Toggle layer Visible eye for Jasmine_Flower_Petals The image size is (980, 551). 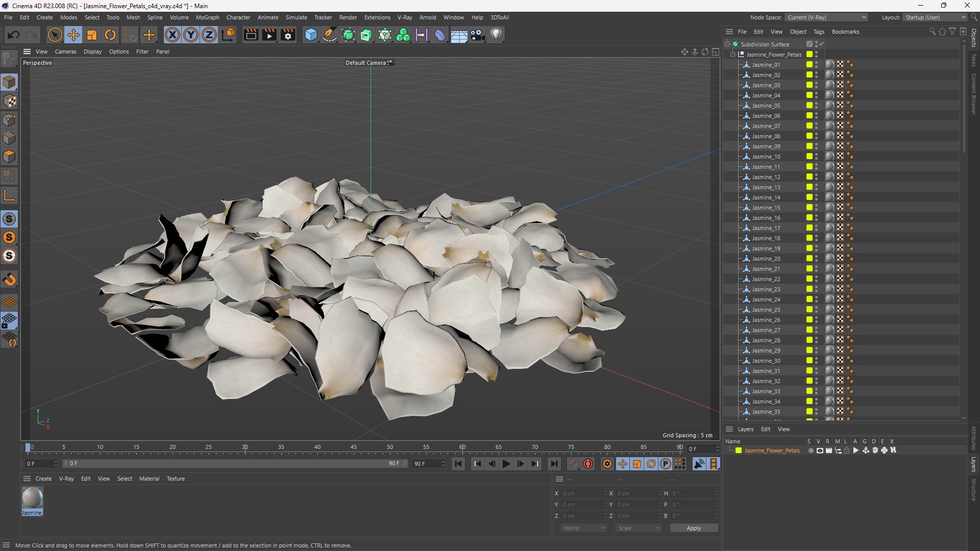click(820, 450)
